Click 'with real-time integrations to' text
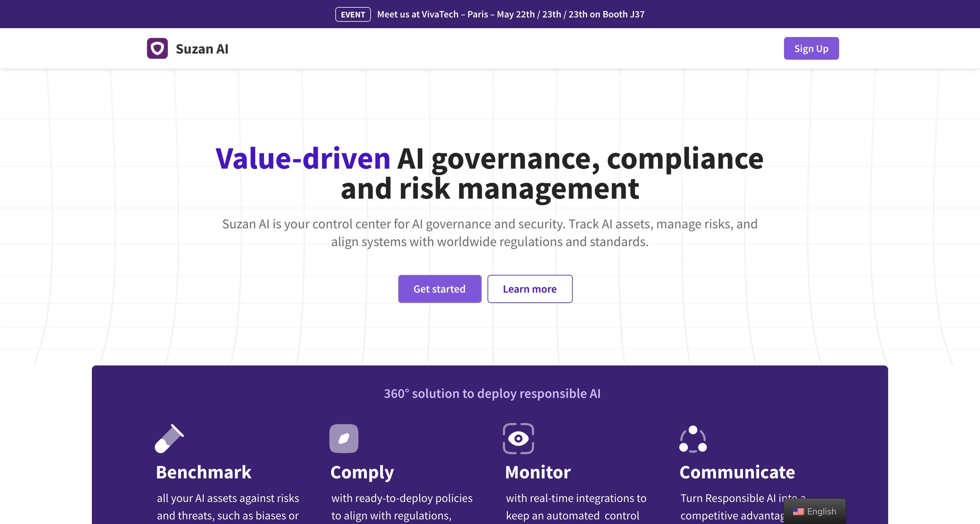Viewport: 980px width, 524px height. (576, 498)
